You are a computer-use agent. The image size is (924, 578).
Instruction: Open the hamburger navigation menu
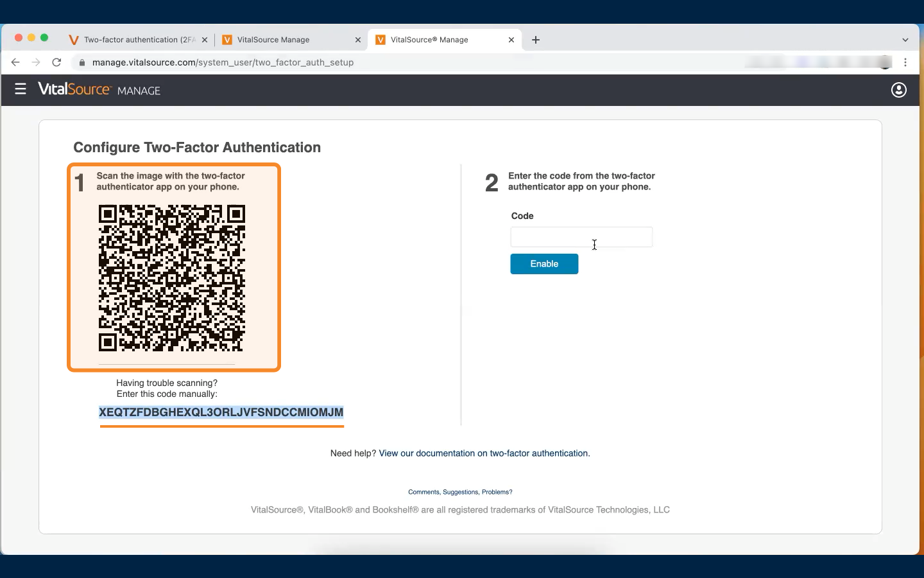pos(21,89)
